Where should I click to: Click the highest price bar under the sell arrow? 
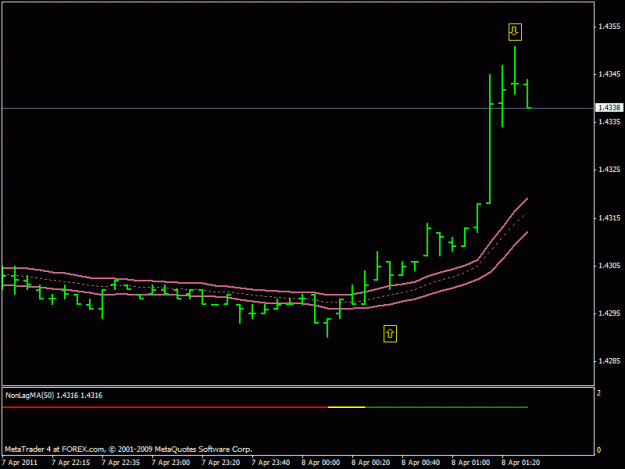[x=515, y=71]
